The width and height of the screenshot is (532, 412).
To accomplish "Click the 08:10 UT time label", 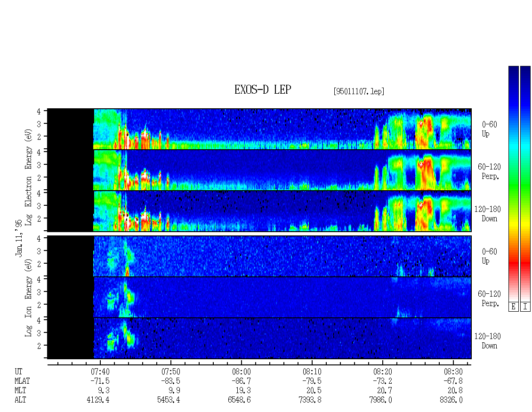I will (x=312, y=372).
